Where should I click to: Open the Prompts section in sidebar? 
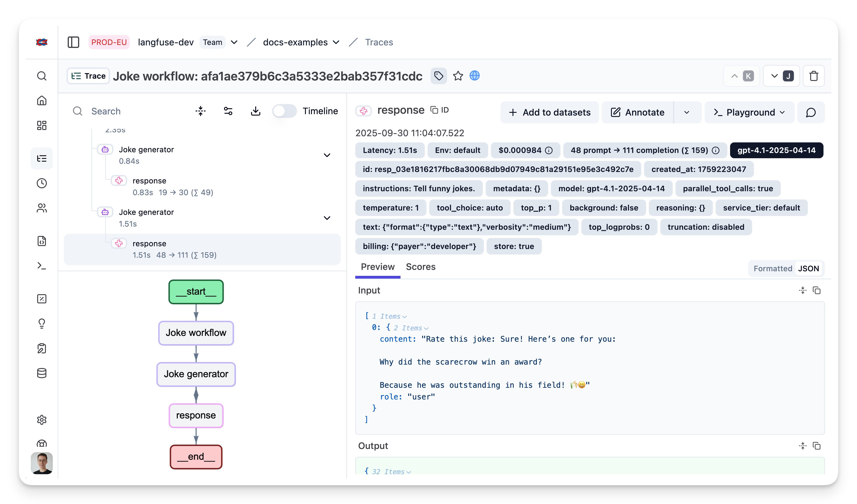coord(42,241)
